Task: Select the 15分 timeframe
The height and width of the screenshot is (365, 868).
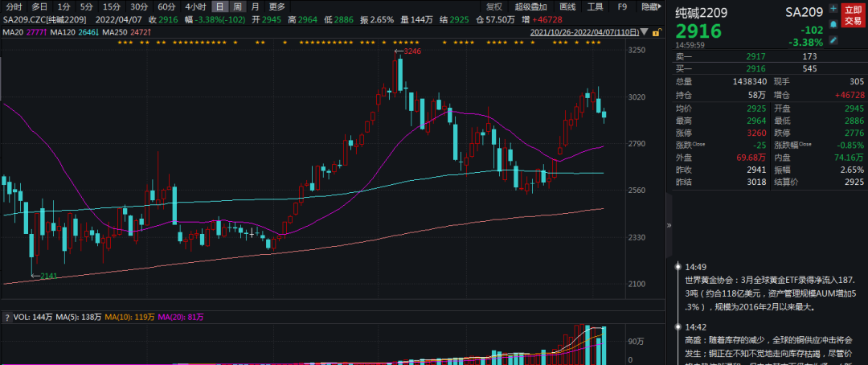Action: 112,6
